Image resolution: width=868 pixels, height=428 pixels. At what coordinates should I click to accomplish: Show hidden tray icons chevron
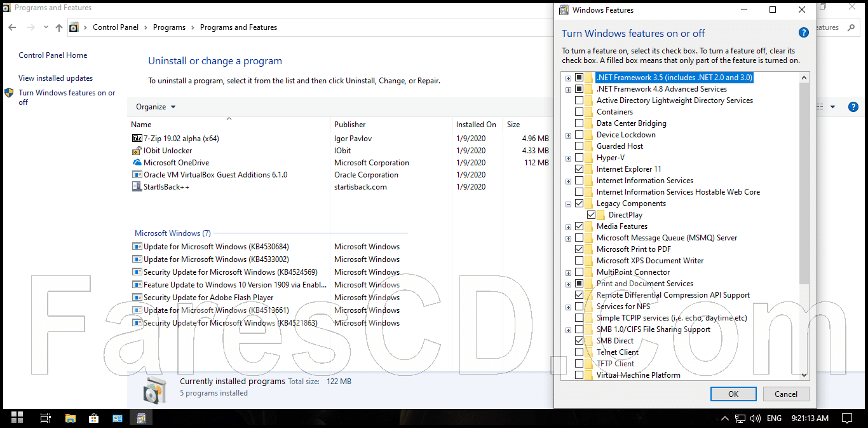point(725,418)
